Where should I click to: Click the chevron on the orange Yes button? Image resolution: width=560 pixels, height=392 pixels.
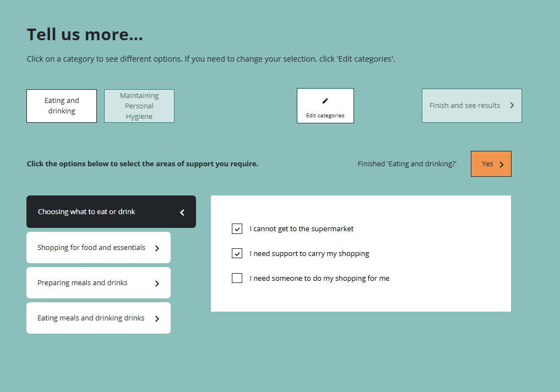tap(501, 164)
